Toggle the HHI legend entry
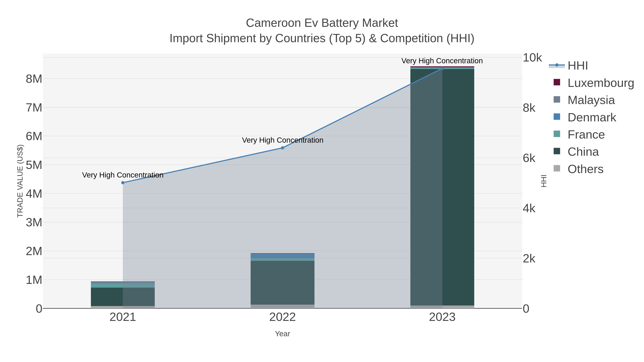The image size is (644, 362). pyautogui.click(x=568, y=66)
